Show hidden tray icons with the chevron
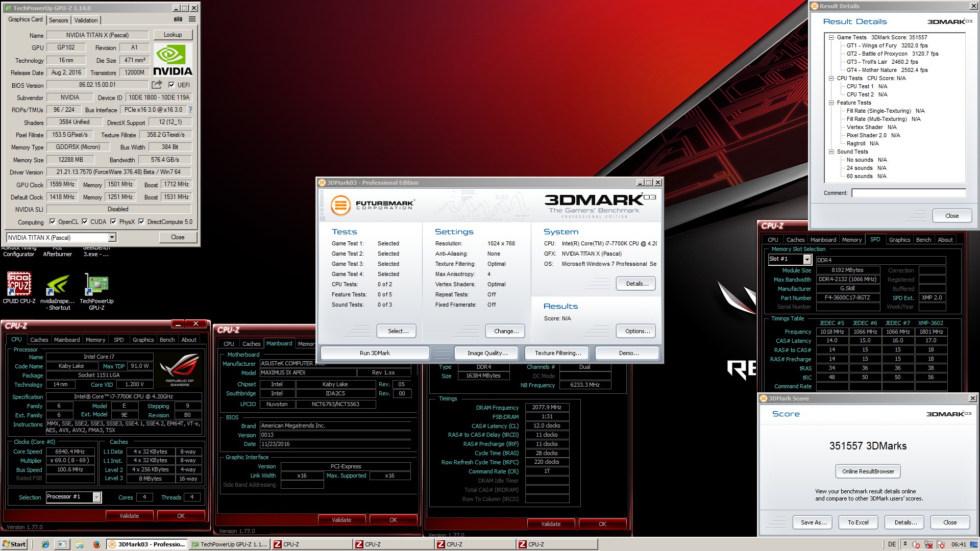The height and width of the screenshot is (551, 980). [904, 544]
